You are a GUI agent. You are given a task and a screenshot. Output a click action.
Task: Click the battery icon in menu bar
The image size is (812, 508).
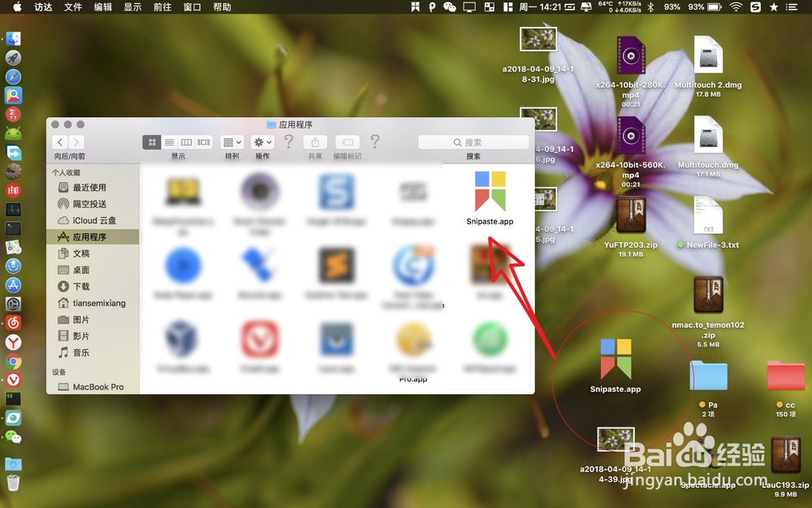(x=715, y=7)
